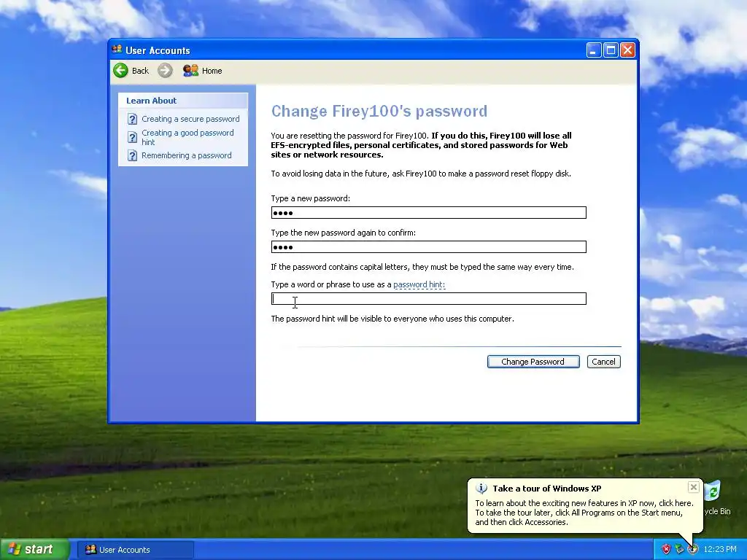Screen dimensions: 747x560
Task: Minimize the User Accounts window
Action: tap(594, 50)
